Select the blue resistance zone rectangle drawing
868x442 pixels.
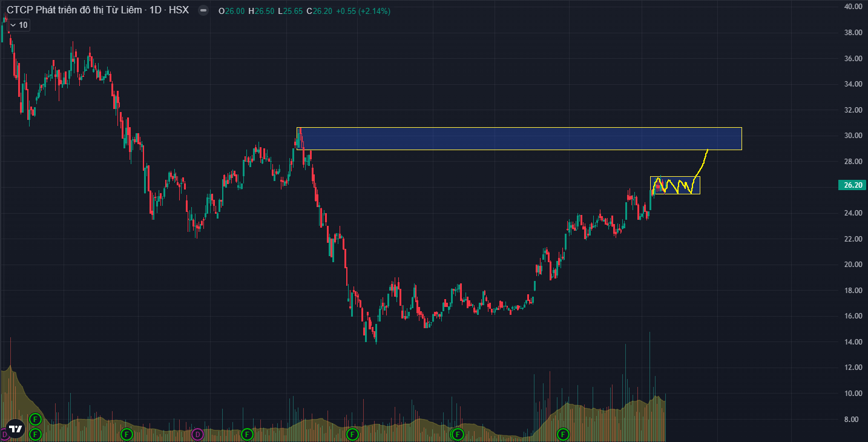coord(519,139)
